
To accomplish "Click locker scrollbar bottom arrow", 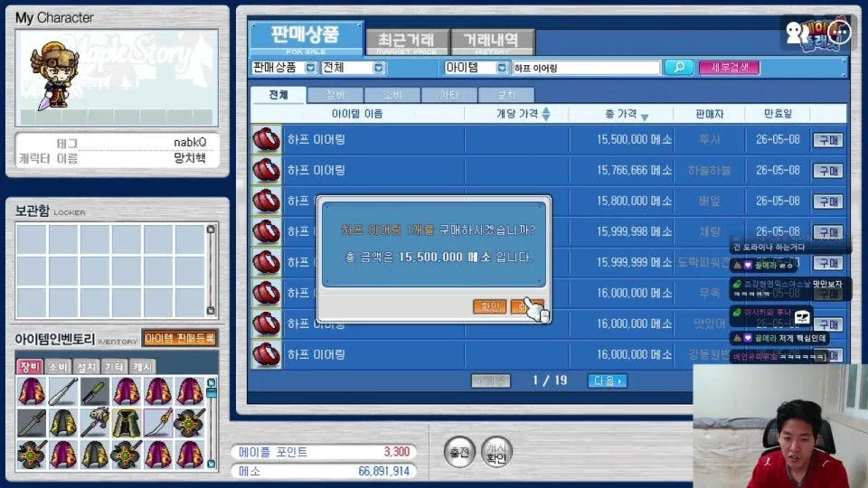I will click(211, 310).
